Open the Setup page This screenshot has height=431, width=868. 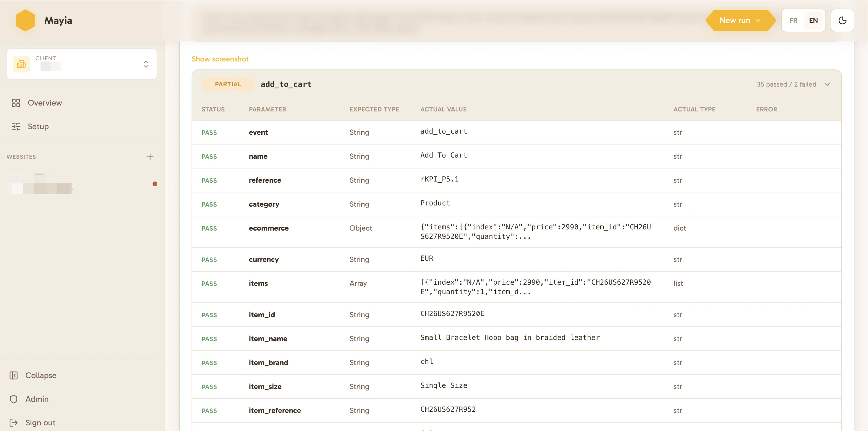(38, 126)
